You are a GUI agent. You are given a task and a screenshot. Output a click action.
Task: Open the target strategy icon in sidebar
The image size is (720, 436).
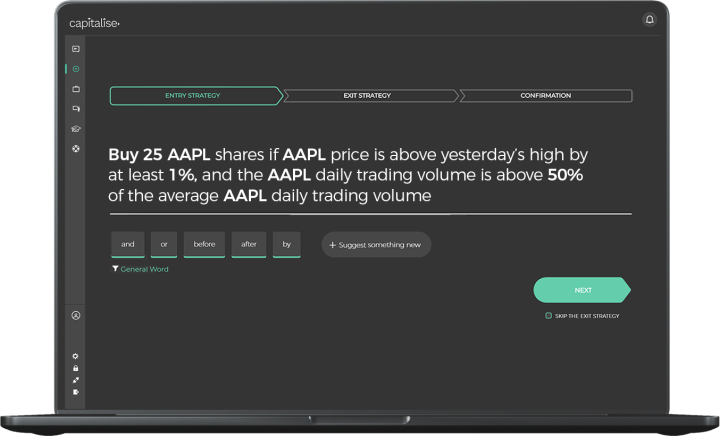[76, 69]
